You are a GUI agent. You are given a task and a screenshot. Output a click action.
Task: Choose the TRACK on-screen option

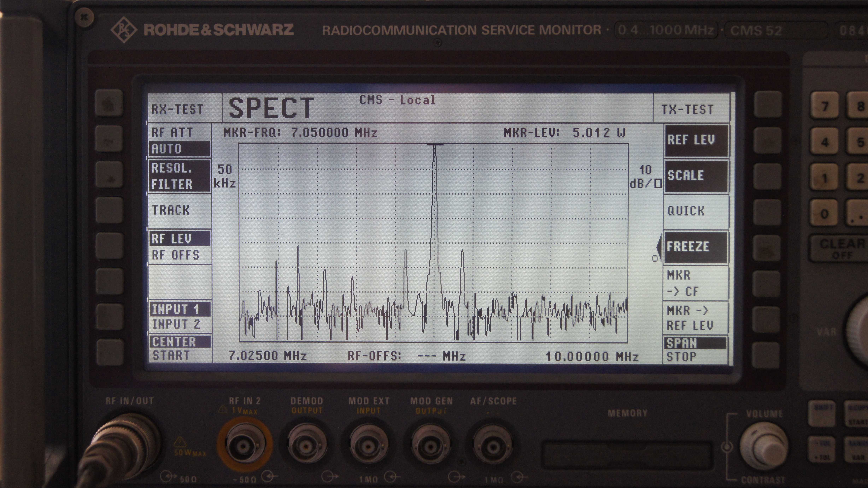tap(171, 210)
